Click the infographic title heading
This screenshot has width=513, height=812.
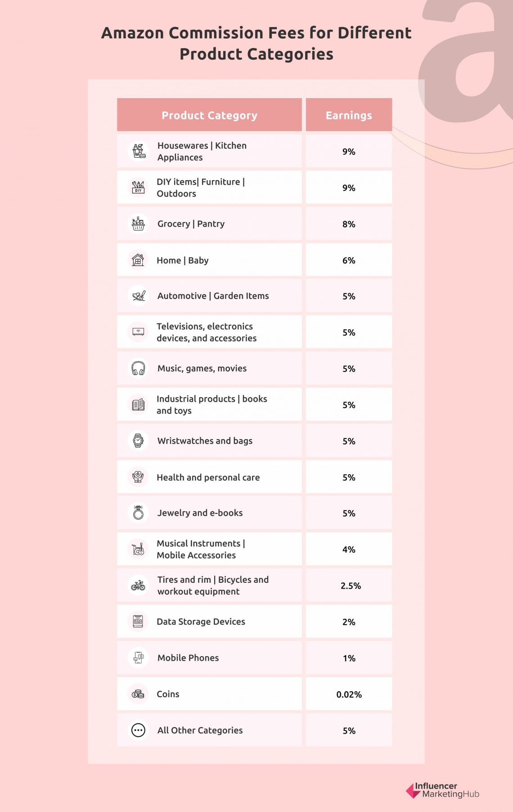pyautogui.click(x=256, y=43)
